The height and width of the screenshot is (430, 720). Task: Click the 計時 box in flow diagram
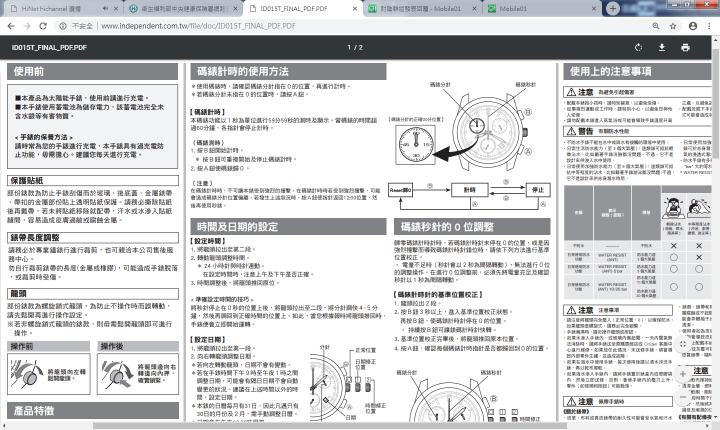click(470, 190)
